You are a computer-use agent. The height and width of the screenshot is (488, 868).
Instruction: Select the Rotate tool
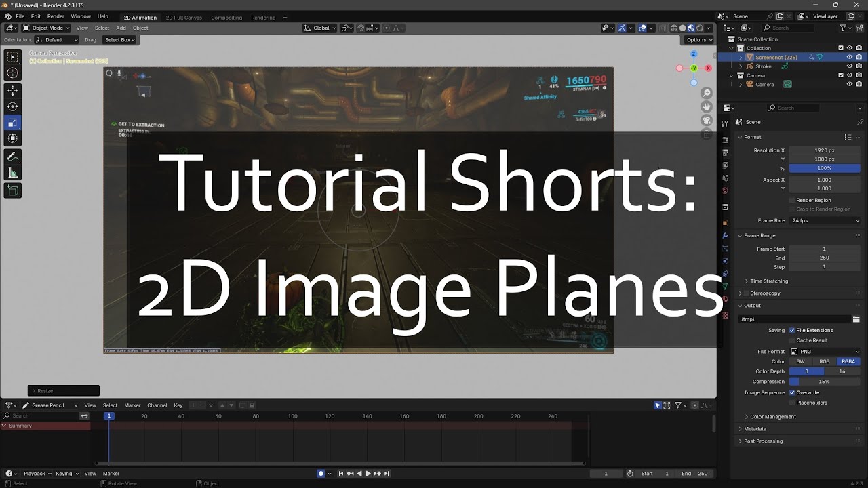tap(13, 106)
